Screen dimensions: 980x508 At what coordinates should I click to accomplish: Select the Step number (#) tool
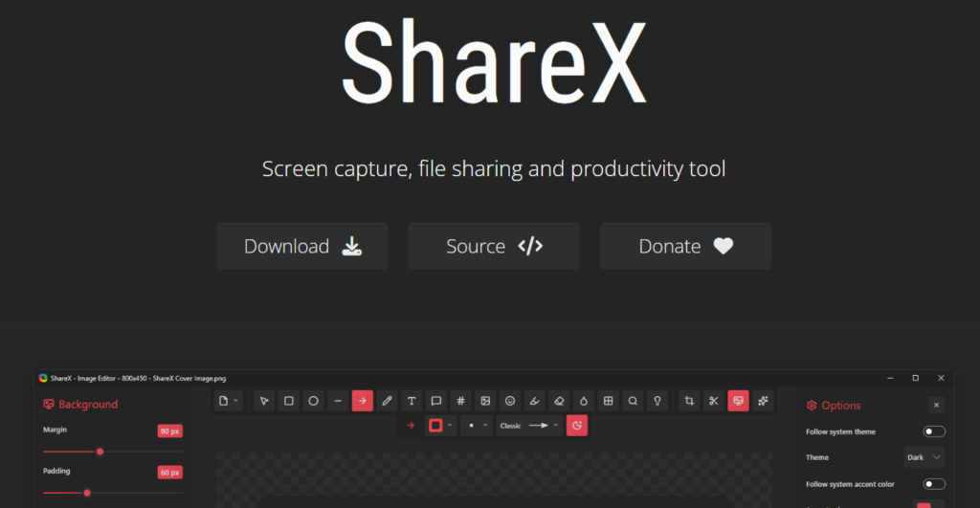[x=460, y=401]
